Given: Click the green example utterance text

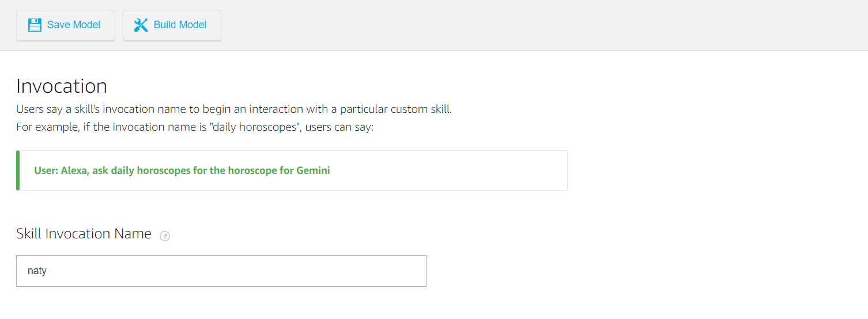Looking at the screenshot, I should [x=182, y=170].
